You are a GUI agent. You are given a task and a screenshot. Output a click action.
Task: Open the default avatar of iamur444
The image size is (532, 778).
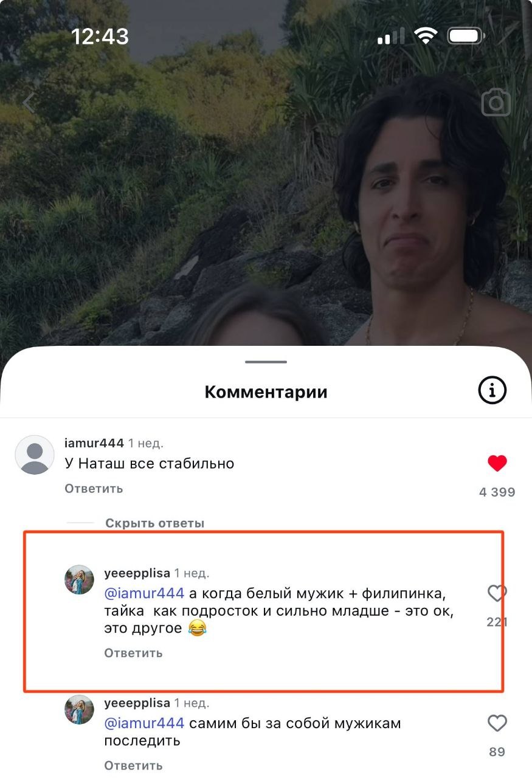pyautogui.click(x=35, y=455)
